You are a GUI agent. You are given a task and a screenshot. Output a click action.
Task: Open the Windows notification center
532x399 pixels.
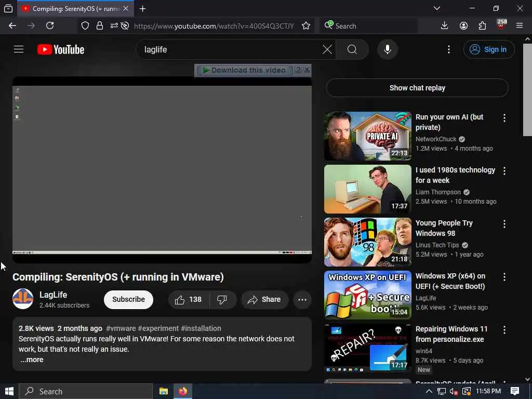(x=515, y=391)
